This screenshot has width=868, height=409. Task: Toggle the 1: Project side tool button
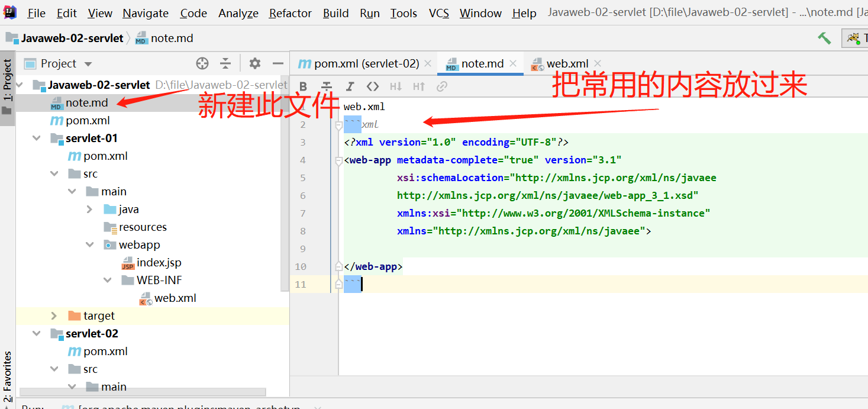coord(7,88)
